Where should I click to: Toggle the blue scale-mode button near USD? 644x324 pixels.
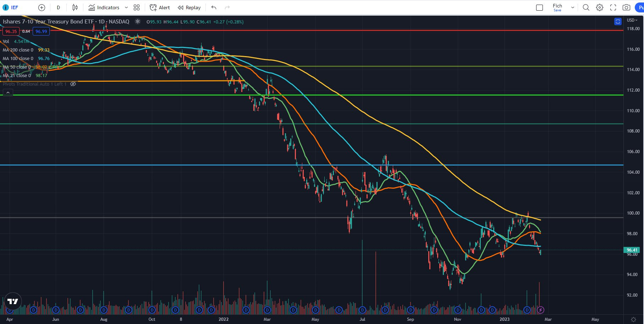(x=618, y=22)
